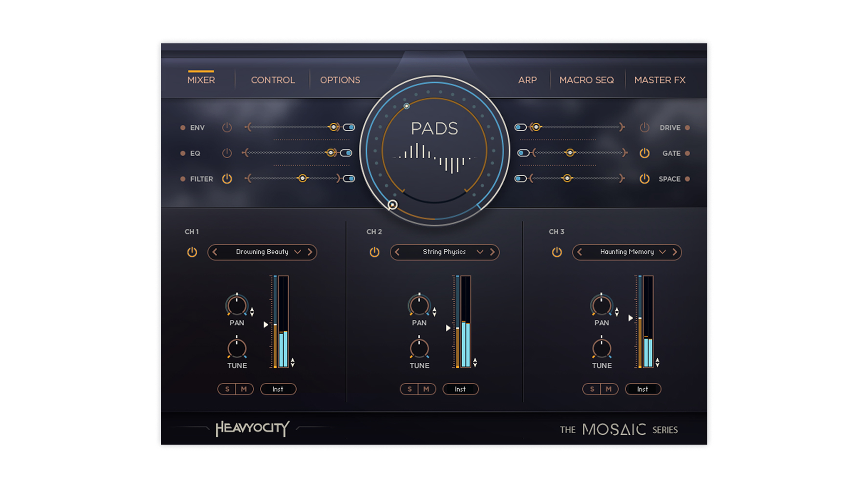Go to next CH 3 preset
The width and height of the screenshot is (868, 488).
[675, 252]
